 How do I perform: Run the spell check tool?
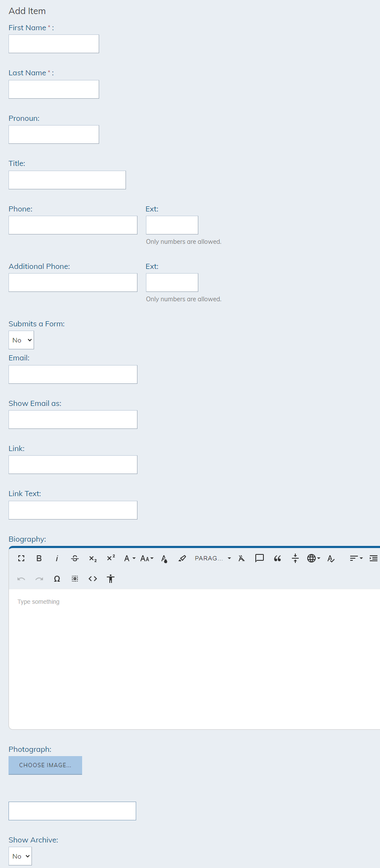coord(331,558)
